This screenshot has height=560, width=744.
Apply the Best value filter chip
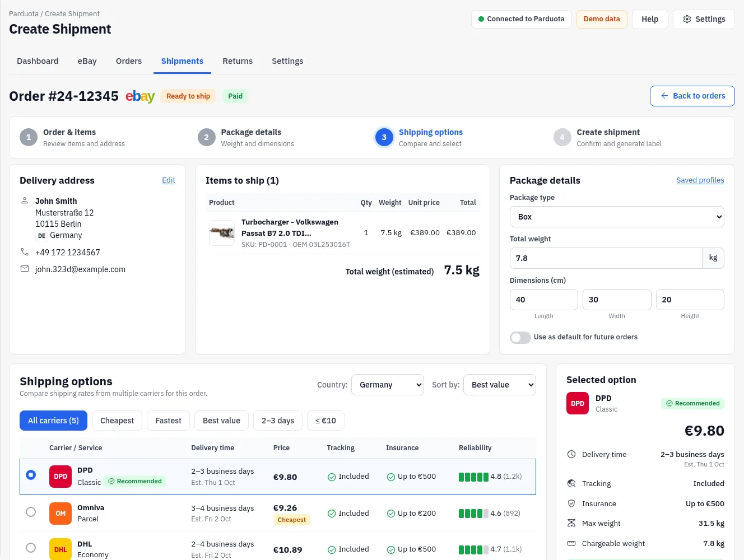click(221, 421)
